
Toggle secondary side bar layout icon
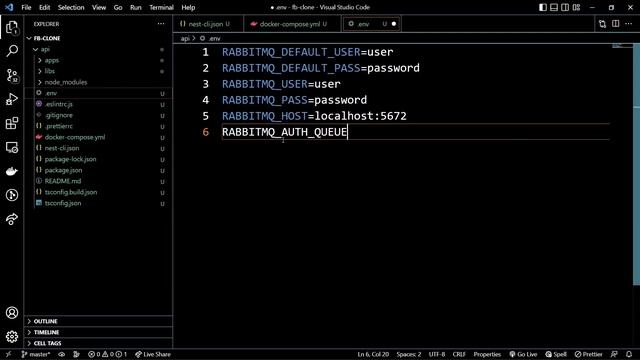[565, 7]
